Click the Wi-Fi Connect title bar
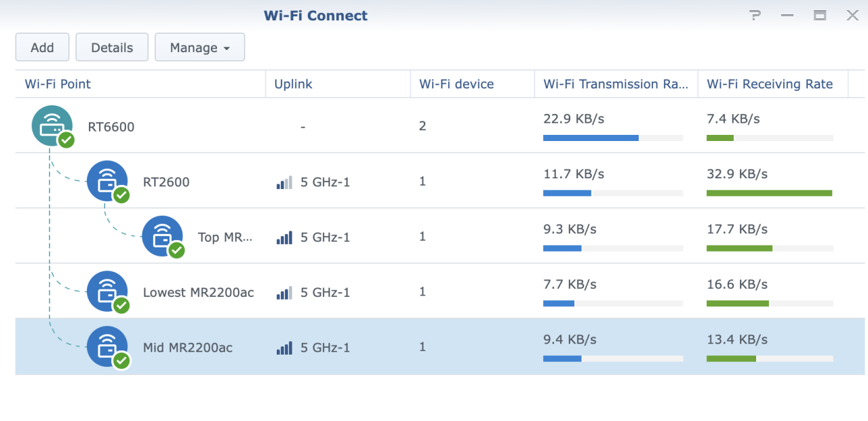868x421 pixels. click(x=315, y=15)
